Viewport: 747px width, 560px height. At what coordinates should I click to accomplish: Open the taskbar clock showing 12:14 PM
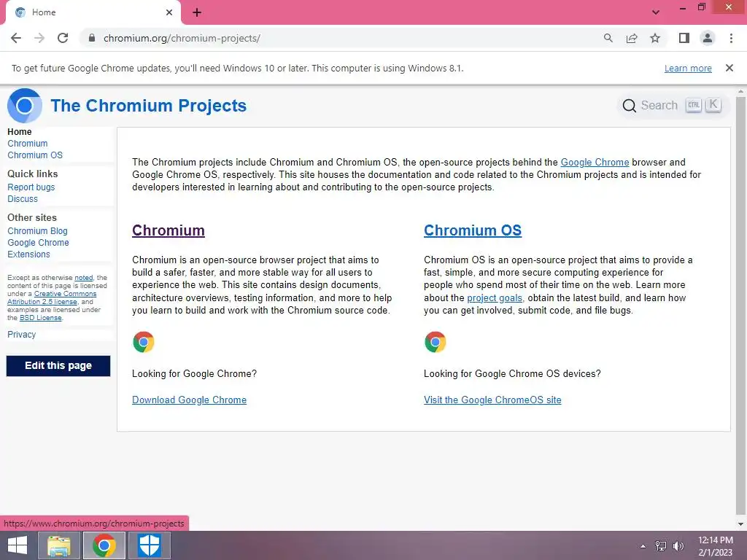point(716,546)
